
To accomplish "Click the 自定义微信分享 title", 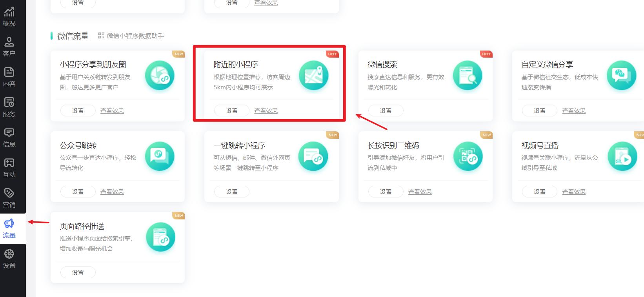I will (x=547, y=64).
